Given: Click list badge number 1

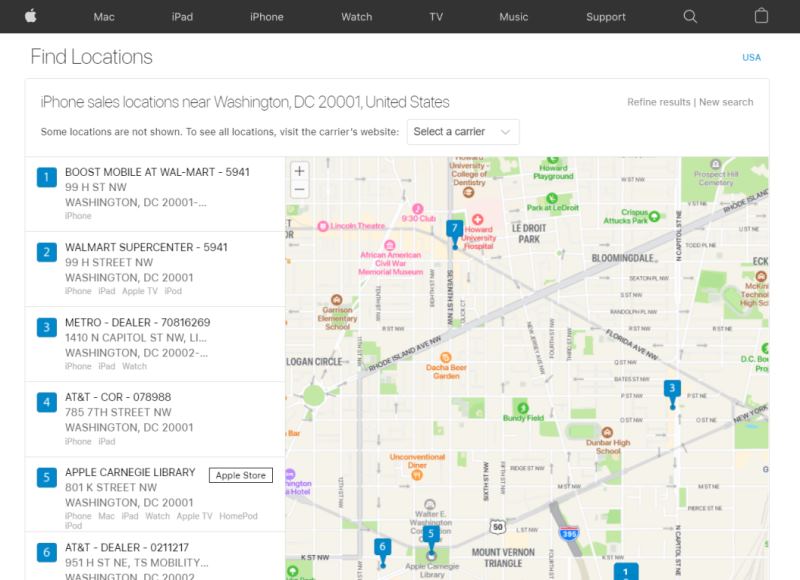Looking at the screenshot, I should click(x=46, y=177).
